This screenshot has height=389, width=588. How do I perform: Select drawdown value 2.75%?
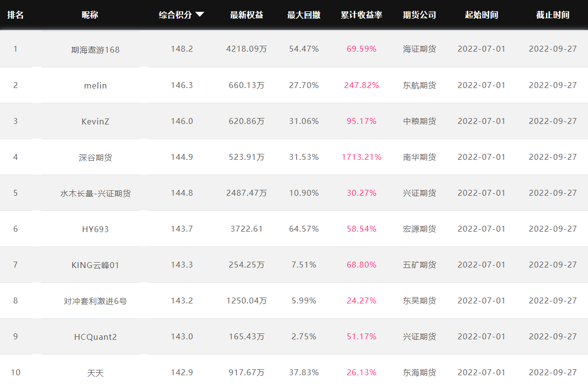pyautogui.click(x=304, y=336)
